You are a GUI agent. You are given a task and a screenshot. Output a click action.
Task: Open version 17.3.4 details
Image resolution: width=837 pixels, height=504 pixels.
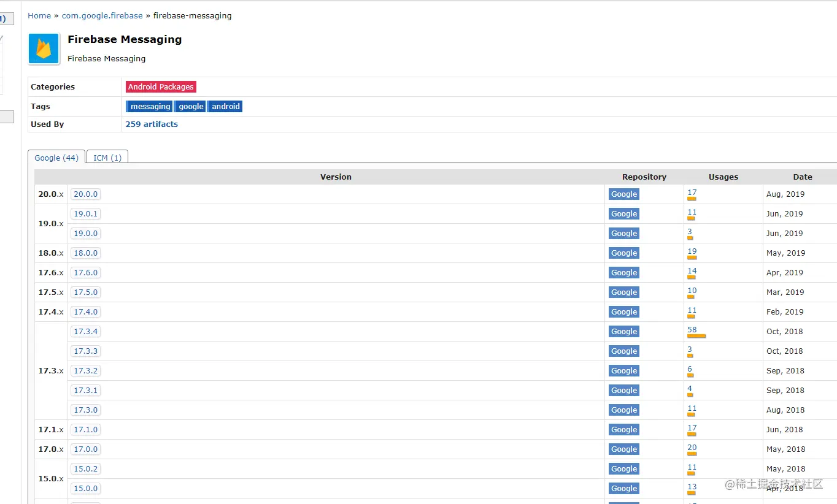tap(85, 331)
